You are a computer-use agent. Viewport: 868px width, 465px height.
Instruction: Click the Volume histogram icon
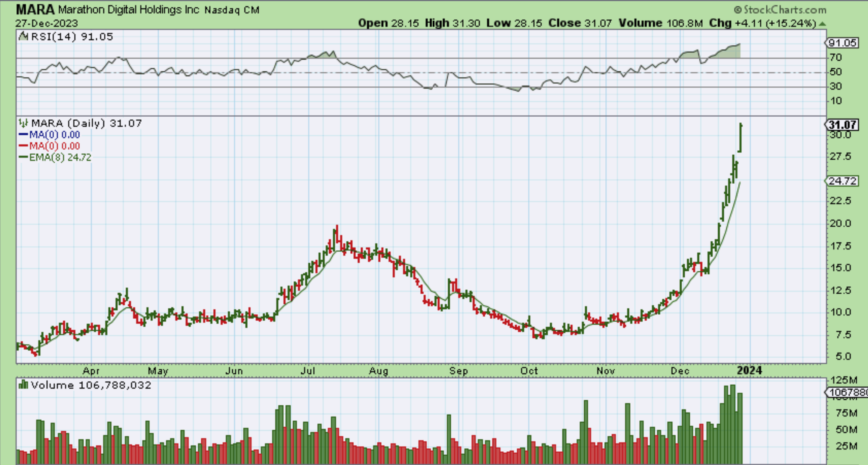click(23, 385)
